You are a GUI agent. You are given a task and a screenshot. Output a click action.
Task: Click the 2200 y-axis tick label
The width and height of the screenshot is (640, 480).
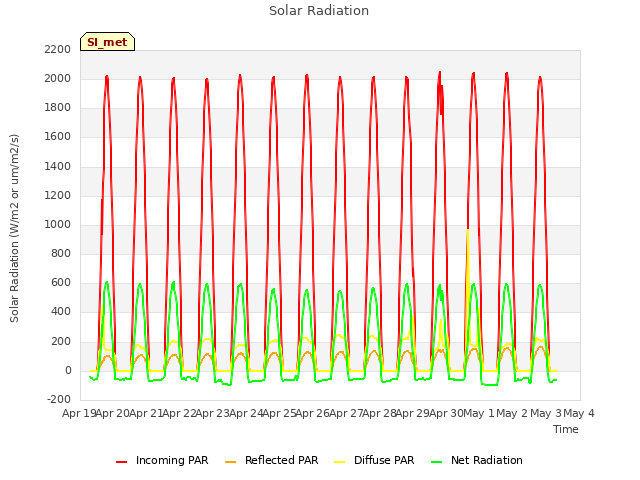(x=58, y=49)
